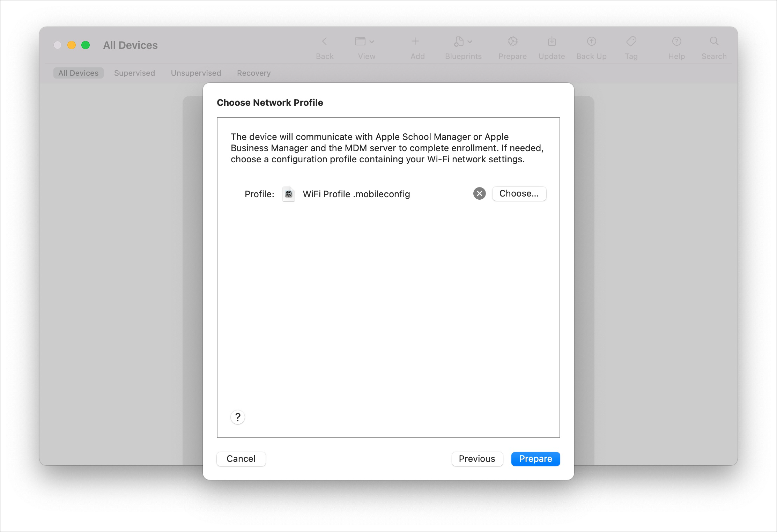This screenshot has width=777, height=532.
Task: Click the Prepare gear icon in toolbar
Action: pos(512,42)
